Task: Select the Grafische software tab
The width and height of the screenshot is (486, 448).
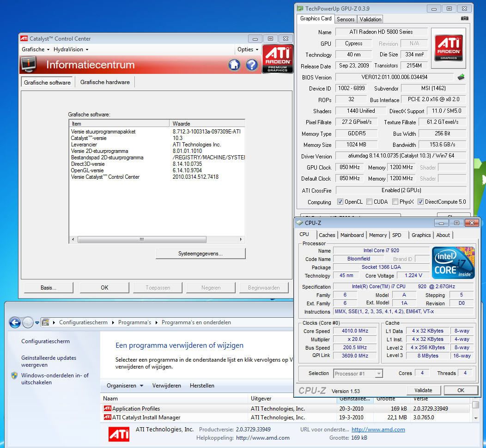Action: pos(47,82)
